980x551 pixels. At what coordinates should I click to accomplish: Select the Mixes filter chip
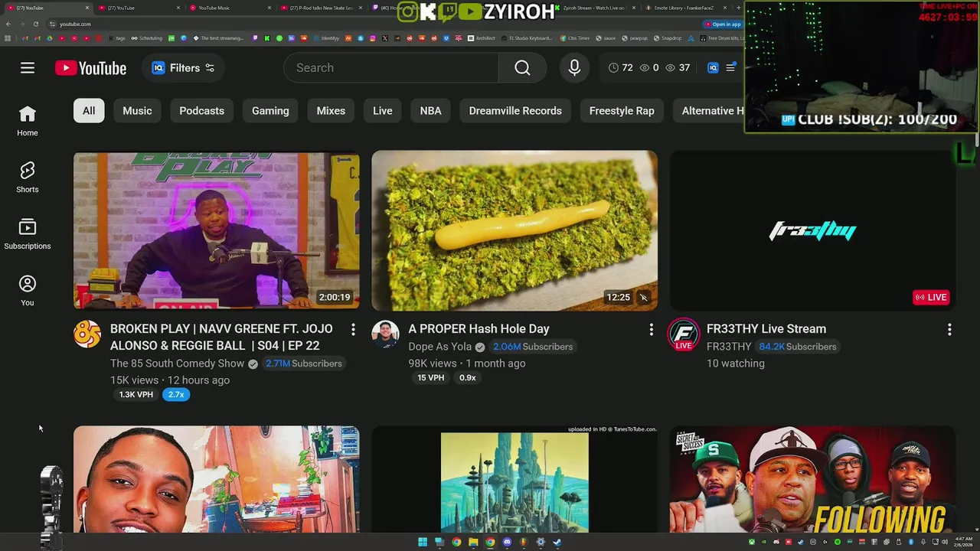(x=331, y=111)
